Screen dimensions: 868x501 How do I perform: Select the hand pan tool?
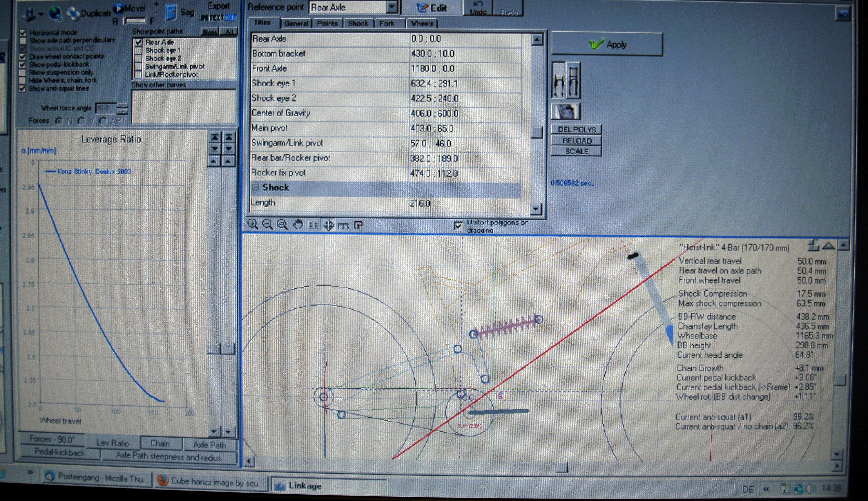coord(298,225)
